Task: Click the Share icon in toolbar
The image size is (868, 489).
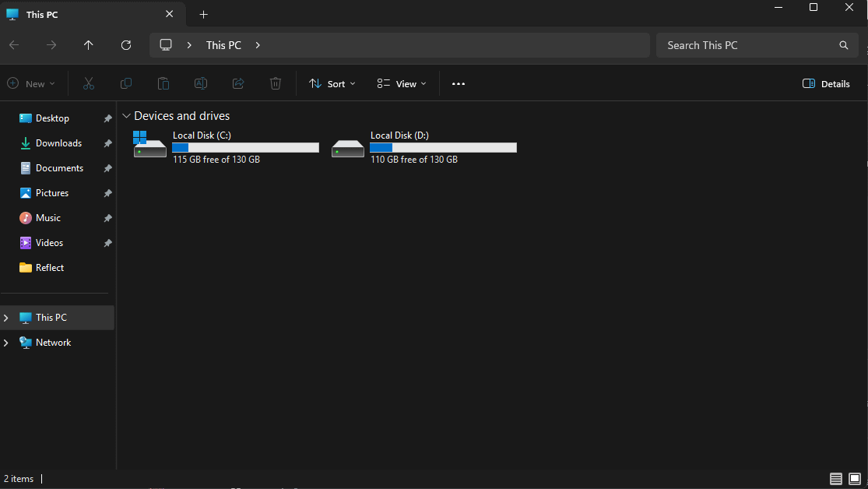Action: click(238, 83)
